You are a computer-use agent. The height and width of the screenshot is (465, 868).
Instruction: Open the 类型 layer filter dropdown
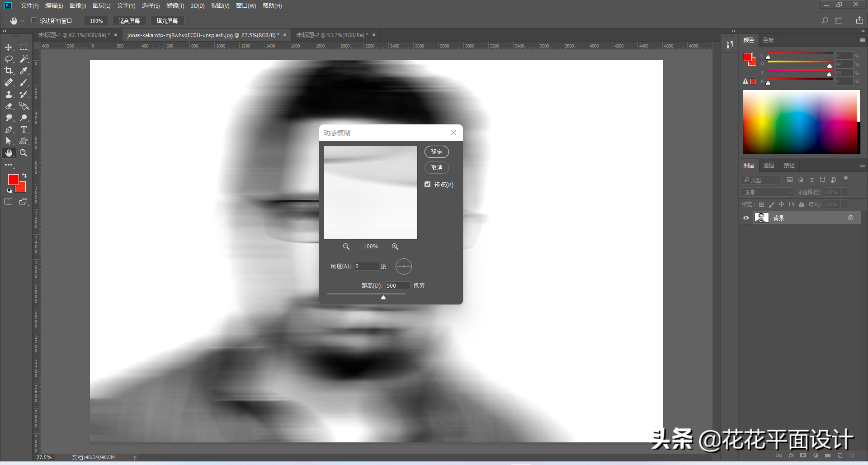pyautogui.click(x=761, y=180)
